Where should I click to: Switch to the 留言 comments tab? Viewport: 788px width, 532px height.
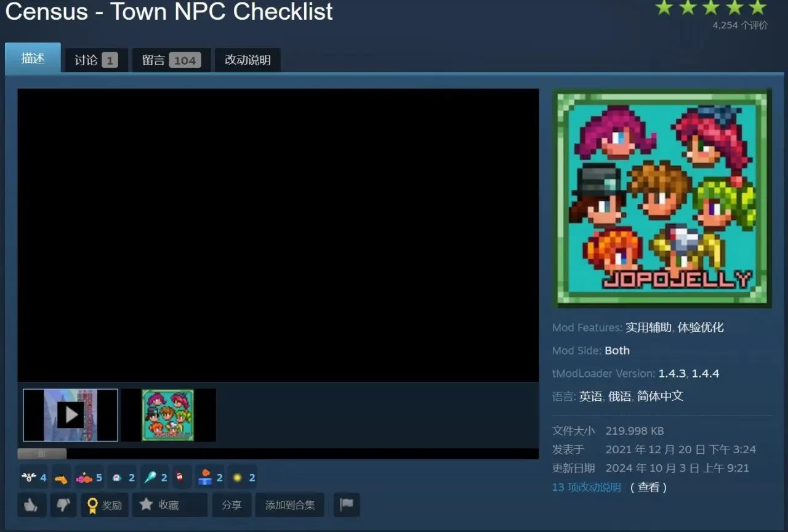tap(171, 60)
